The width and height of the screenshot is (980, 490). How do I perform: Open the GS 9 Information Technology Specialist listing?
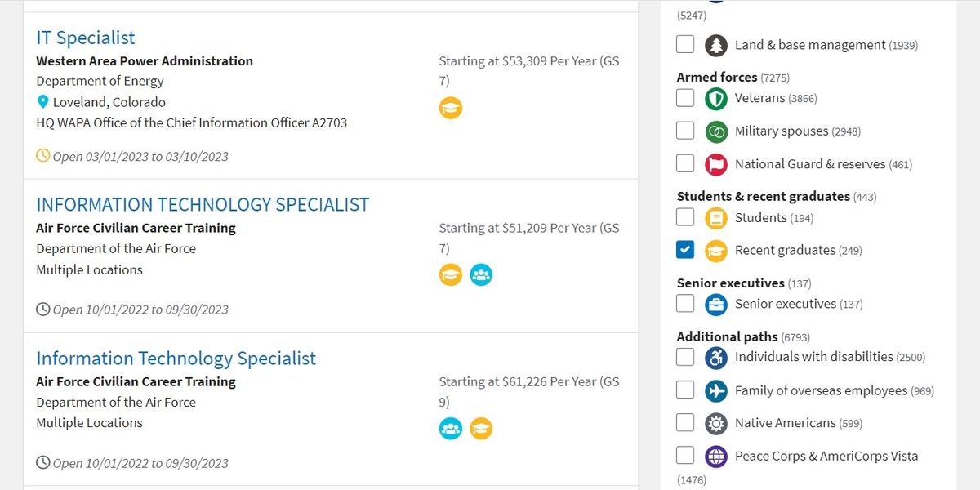point(176,358)
